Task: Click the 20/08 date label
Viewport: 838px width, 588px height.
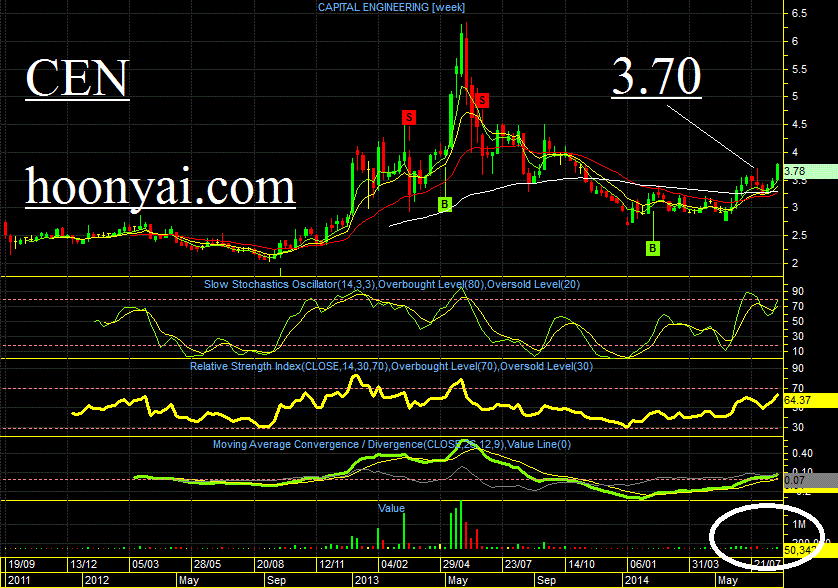Action: point(270,564)
